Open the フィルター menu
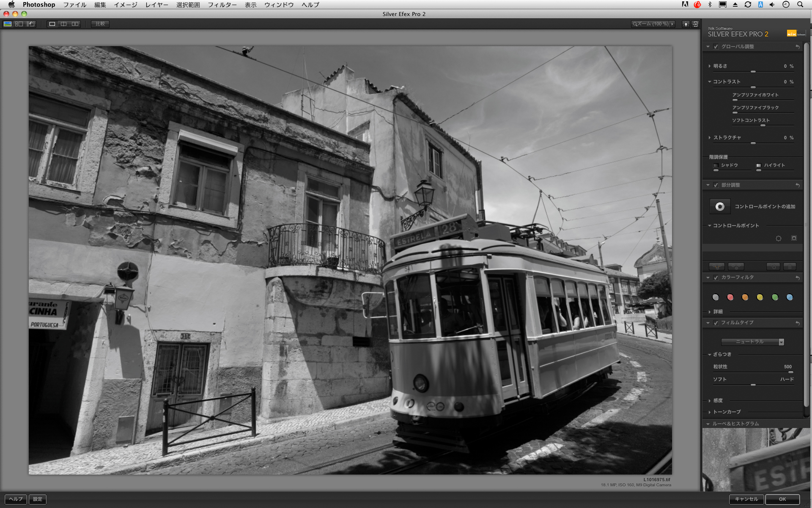Screen dimensions: 812x508 [222, 5]
